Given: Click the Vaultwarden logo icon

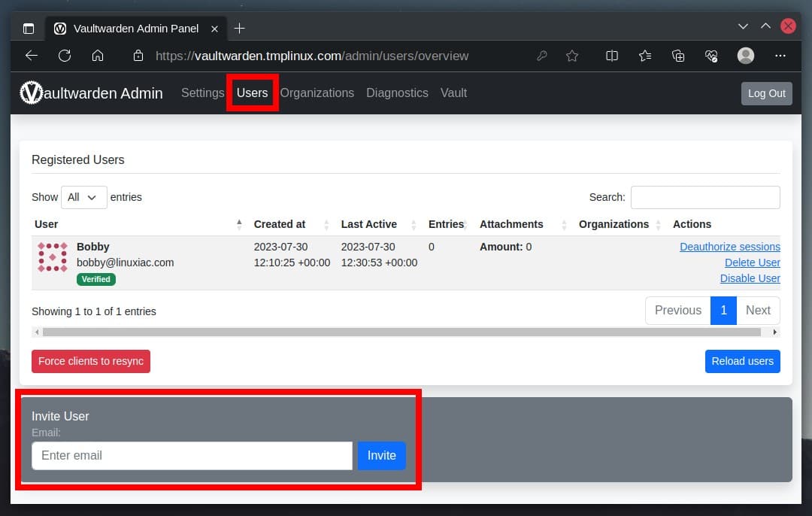Looking at the screenshot, I should point(30,93).
